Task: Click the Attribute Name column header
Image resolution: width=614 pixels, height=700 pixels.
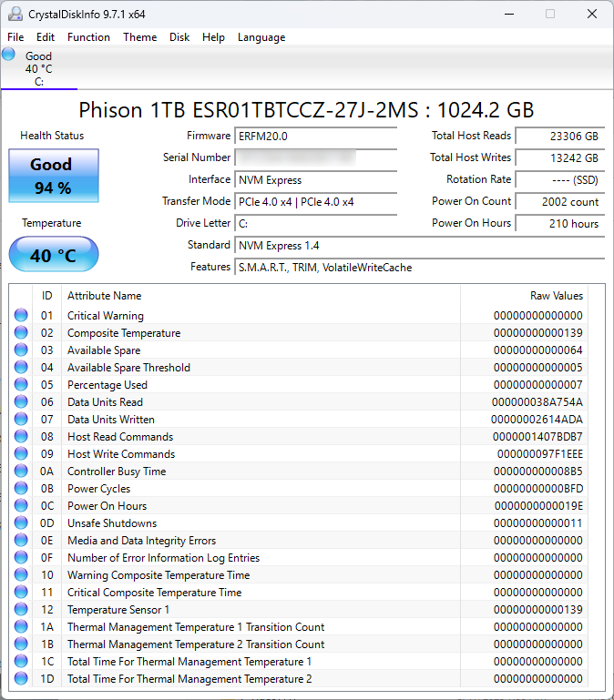Action: (x=261, y=296)
